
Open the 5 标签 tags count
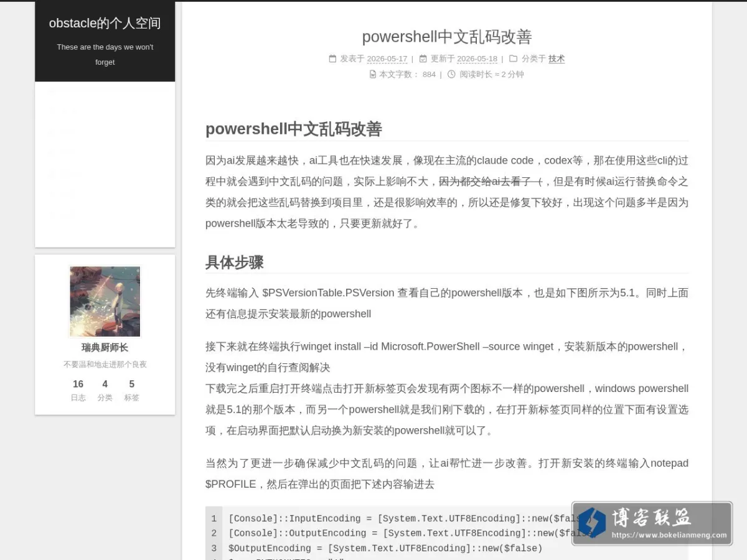131,390
